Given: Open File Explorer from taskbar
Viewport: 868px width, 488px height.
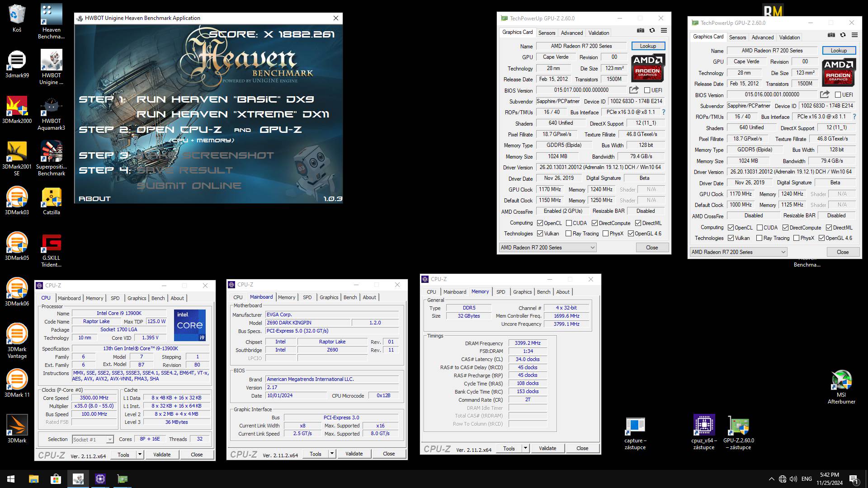Looking at the screenshot, I should (x=33, y=479).
